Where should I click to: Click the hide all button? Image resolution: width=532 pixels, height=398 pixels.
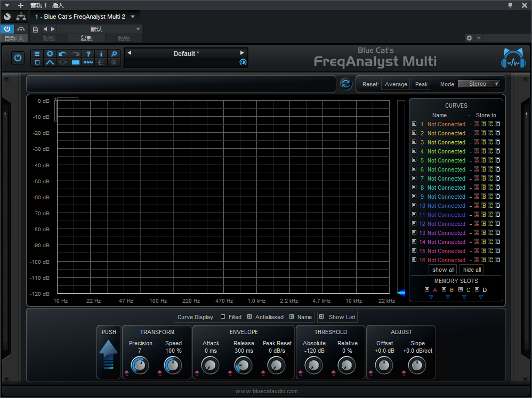(472, 270)
